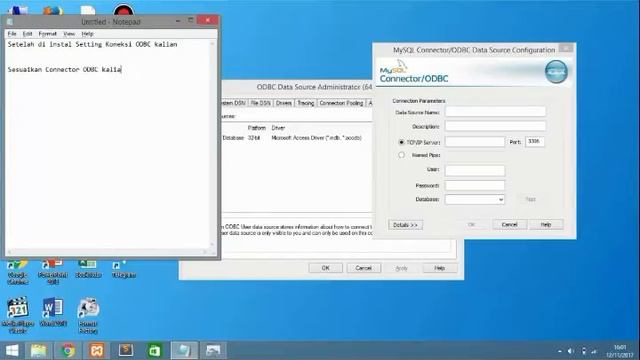The image size is (640, 360).
Task: Switch to File DSN tab
Action: [x=260, y=103]
